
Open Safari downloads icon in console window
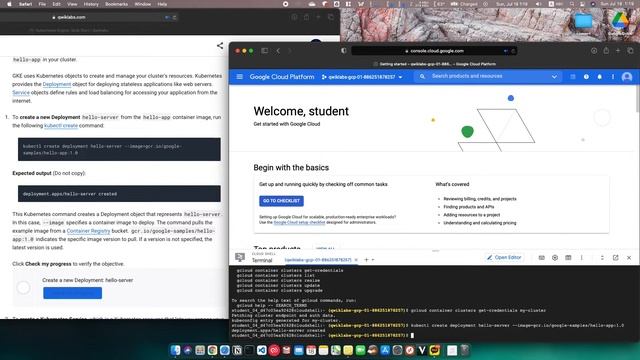[x=594, y=51]
